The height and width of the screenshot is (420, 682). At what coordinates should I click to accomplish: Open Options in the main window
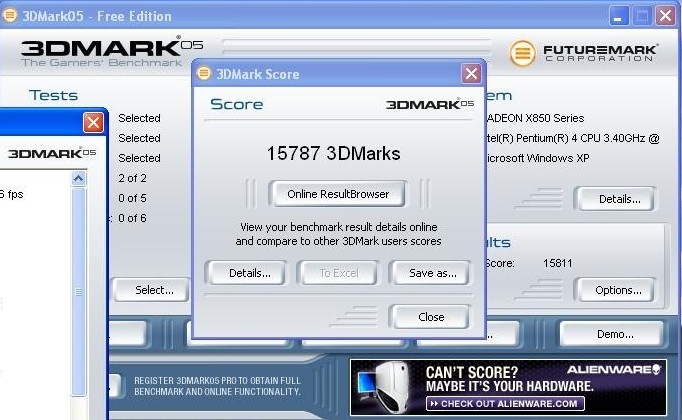615,290
